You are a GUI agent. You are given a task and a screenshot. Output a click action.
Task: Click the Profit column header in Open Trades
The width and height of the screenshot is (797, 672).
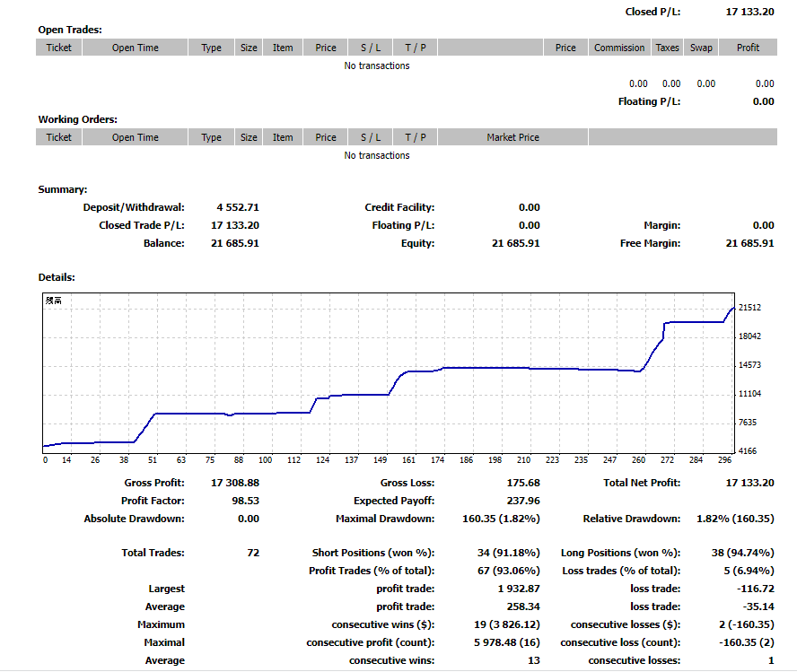pos(748,48)
